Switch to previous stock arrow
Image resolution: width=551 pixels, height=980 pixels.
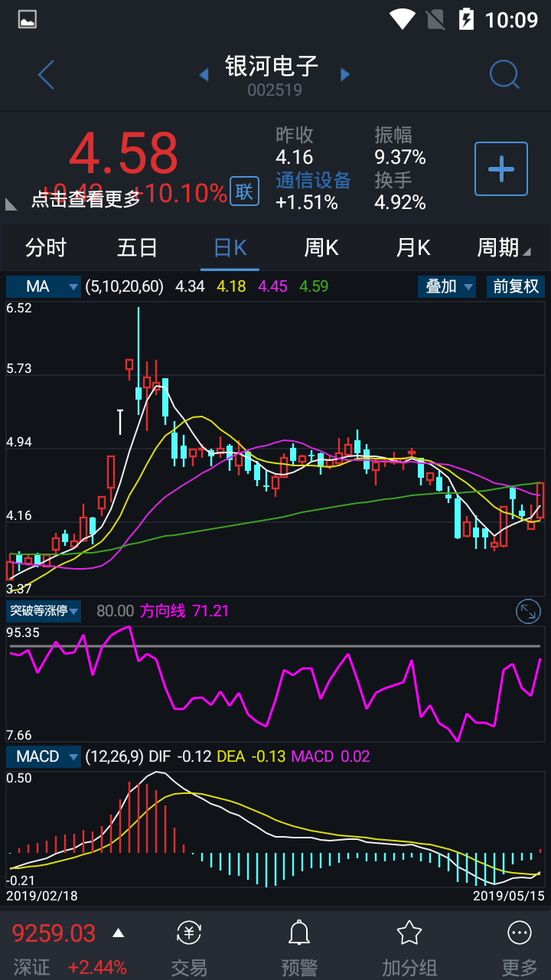click(x=204, y=75)
